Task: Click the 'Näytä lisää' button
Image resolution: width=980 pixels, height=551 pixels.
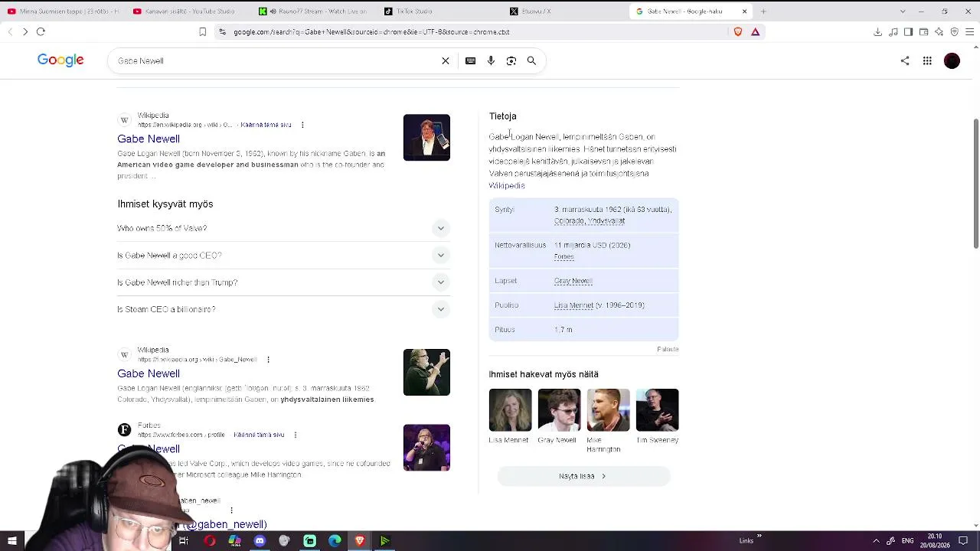Action: (x=583, y=476)
